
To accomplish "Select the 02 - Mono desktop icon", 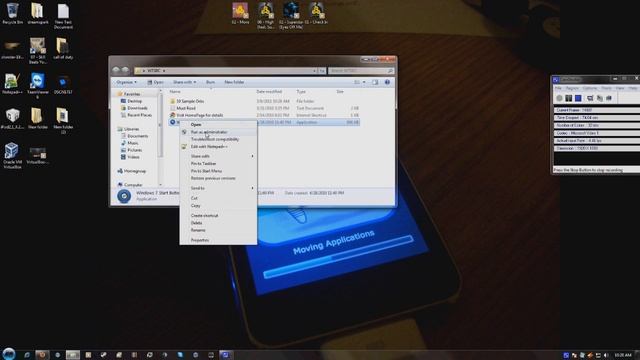I will point(240,13).
